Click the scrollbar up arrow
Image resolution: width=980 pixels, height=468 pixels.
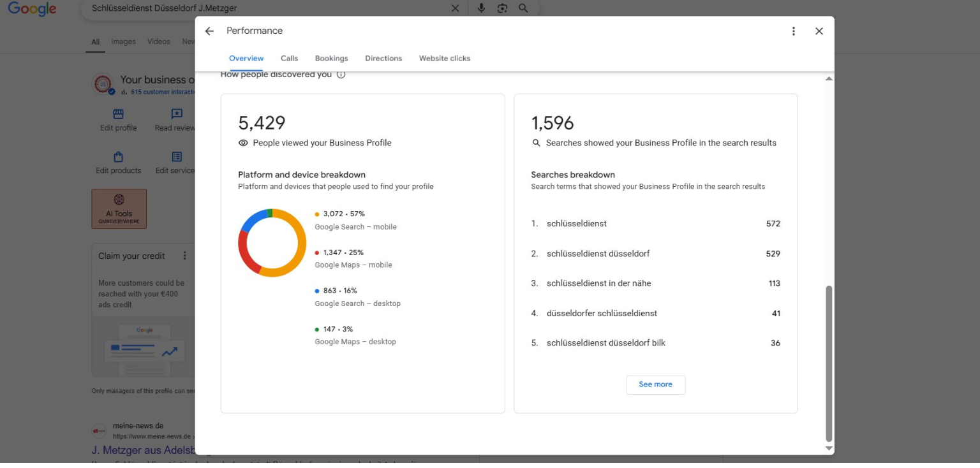(x=829, y=78)
